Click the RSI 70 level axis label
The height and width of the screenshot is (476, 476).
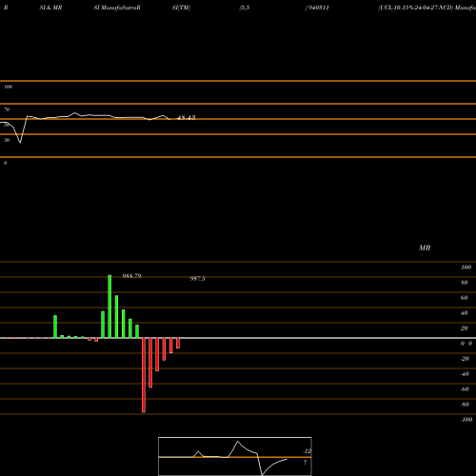[x=7, y=109]
